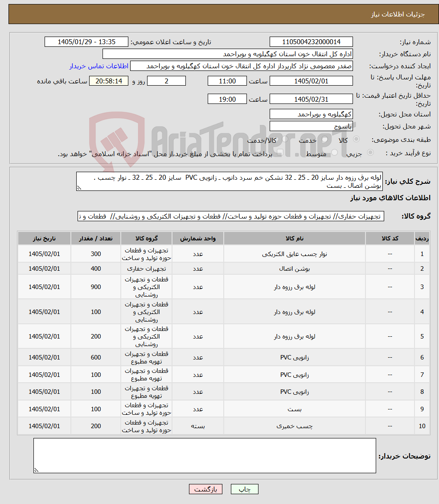Click the delivery province field
Screen dimensions: 439x504
311,114
